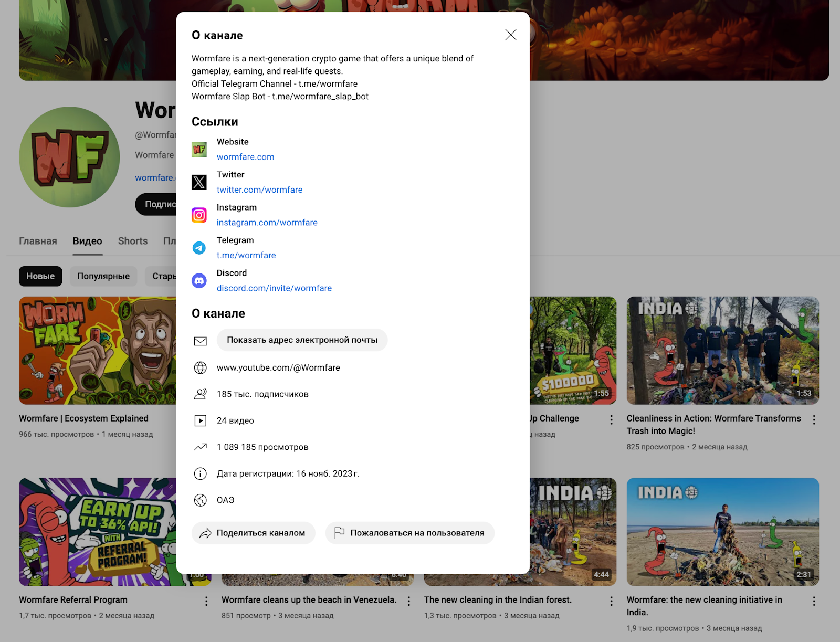
Task: Open more options for 'Up Challenge' video
Action: coord(611,420)
